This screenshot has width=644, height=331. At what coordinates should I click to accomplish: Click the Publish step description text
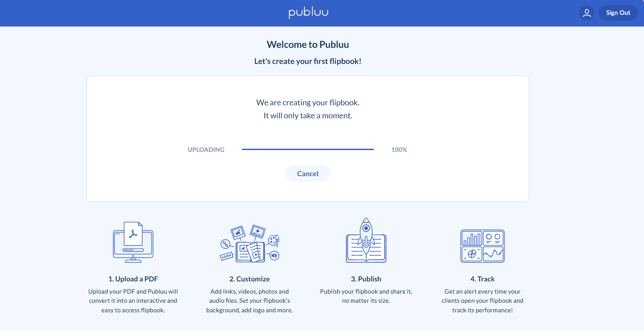[x=366, y=296]
